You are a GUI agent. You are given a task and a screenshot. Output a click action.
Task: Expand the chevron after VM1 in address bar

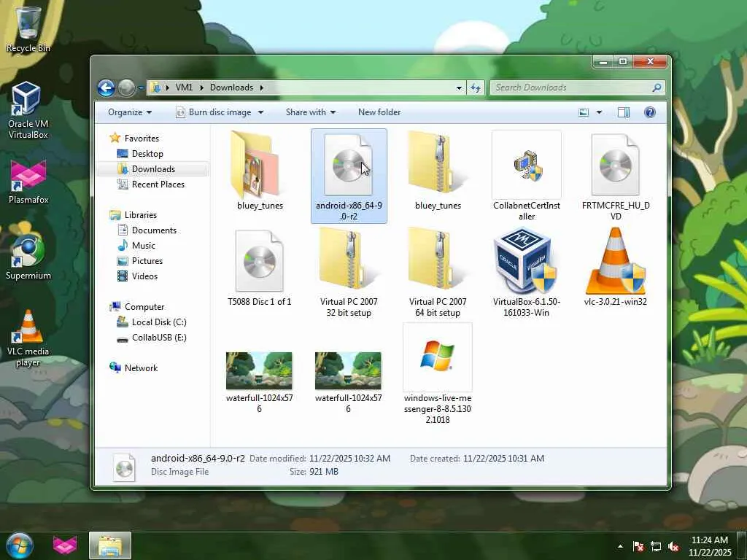pos(201,87)
